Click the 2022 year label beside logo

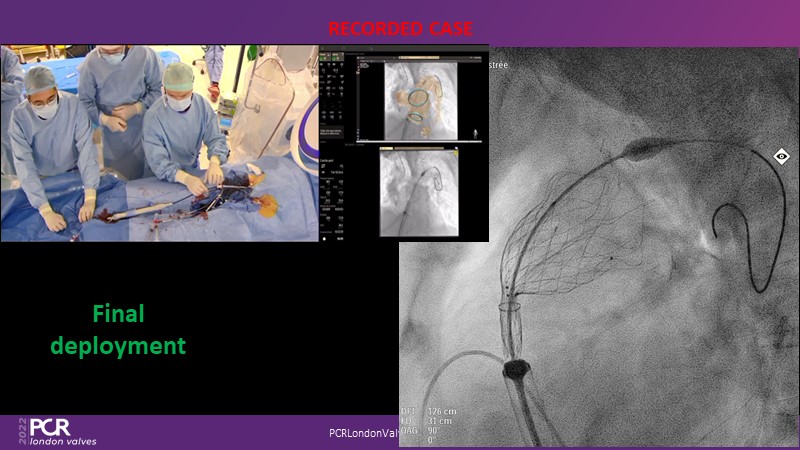(x=22, y=431)
